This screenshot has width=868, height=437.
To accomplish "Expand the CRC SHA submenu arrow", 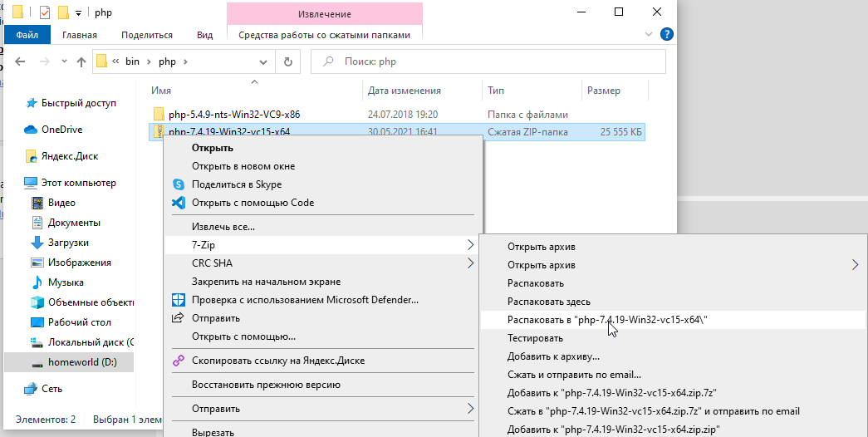I will [x=470, y=263].
